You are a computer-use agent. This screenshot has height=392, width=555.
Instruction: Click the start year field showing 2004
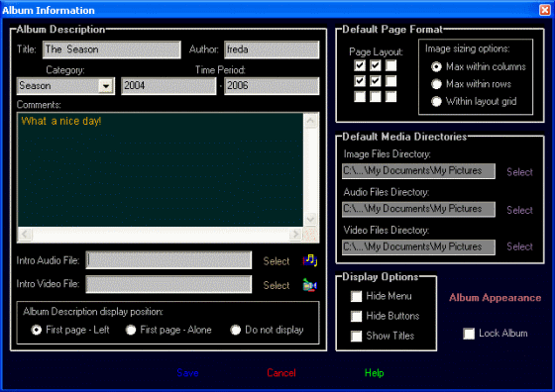point(168,86)
